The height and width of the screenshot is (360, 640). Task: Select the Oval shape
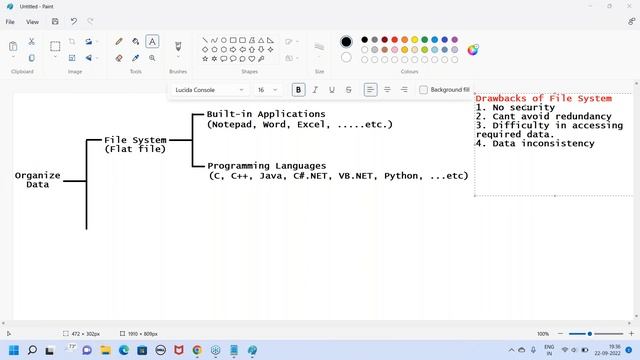coord(224,40)
